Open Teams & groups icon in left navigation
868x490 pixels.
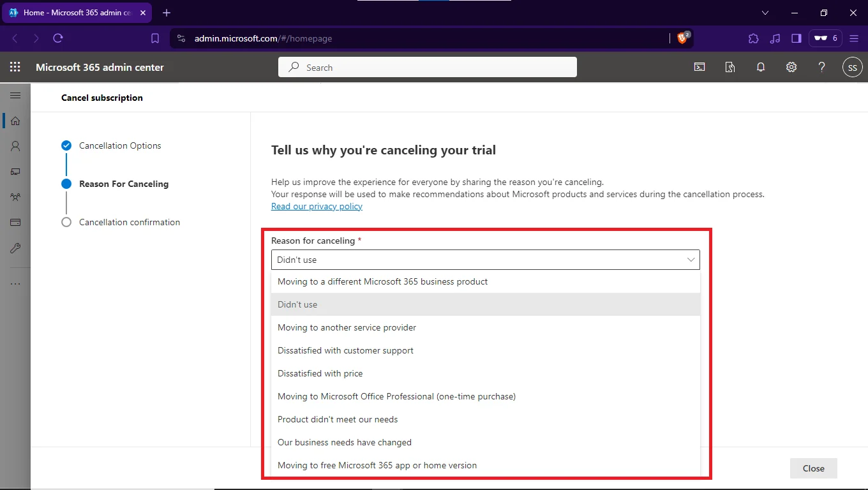click(15, 197)
